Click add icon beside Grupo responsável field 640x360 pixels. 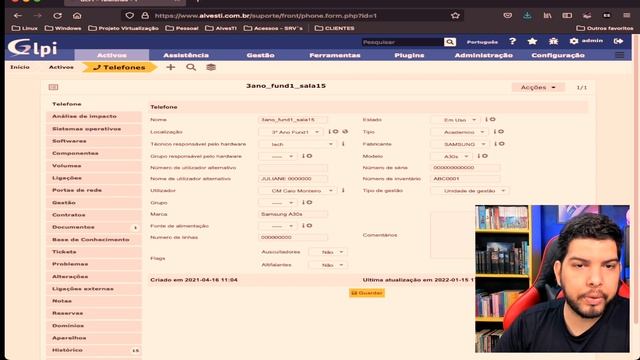[x=309, y=156]
